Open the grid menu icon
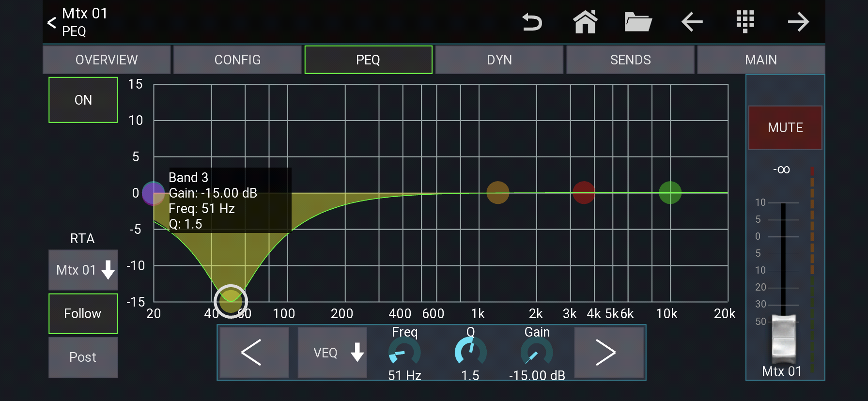Viewport: 868px width, 401px height. [745, 22]
